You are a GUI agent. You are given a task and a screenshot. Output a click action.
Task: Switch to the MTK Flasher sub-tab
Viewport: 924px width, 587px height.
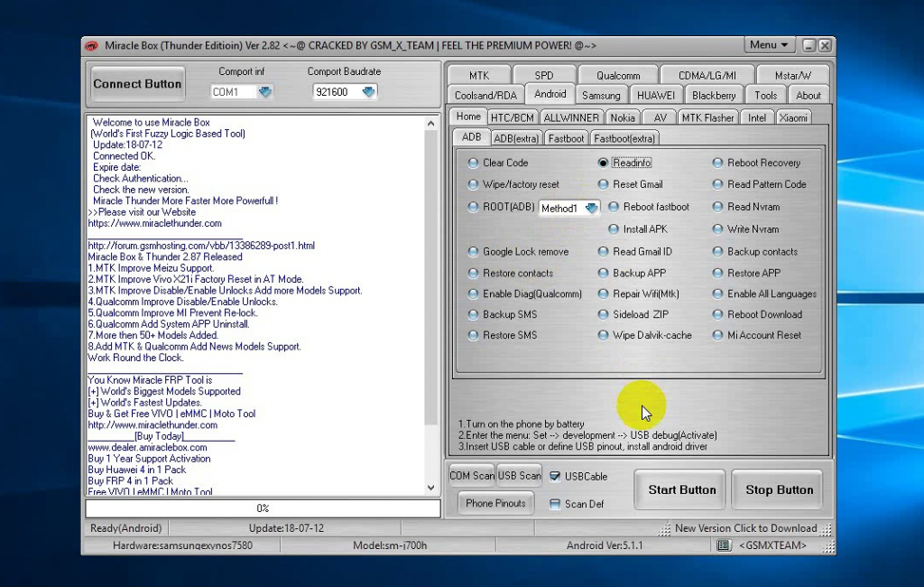(x=707, y=117)
